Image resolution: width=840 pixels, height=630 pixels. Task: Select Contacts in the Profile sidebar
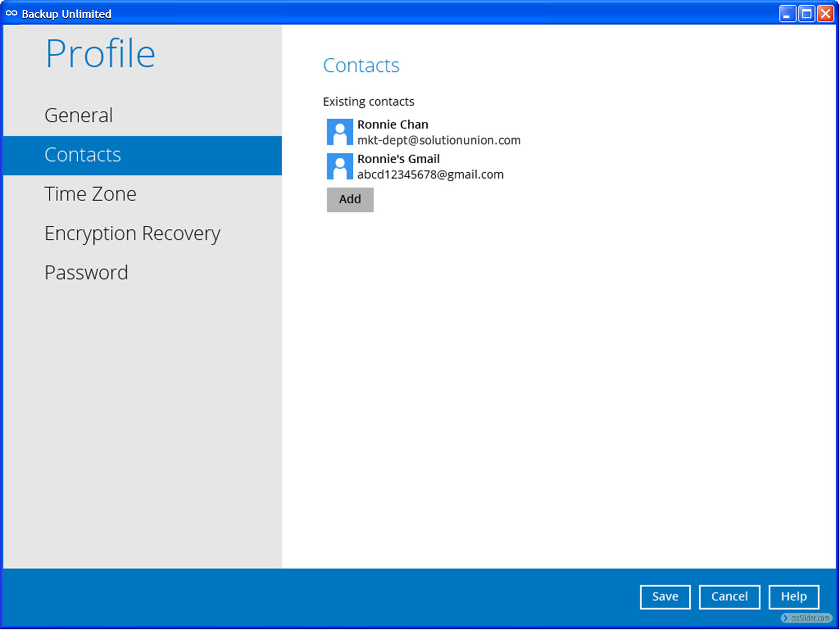point(83,155)
